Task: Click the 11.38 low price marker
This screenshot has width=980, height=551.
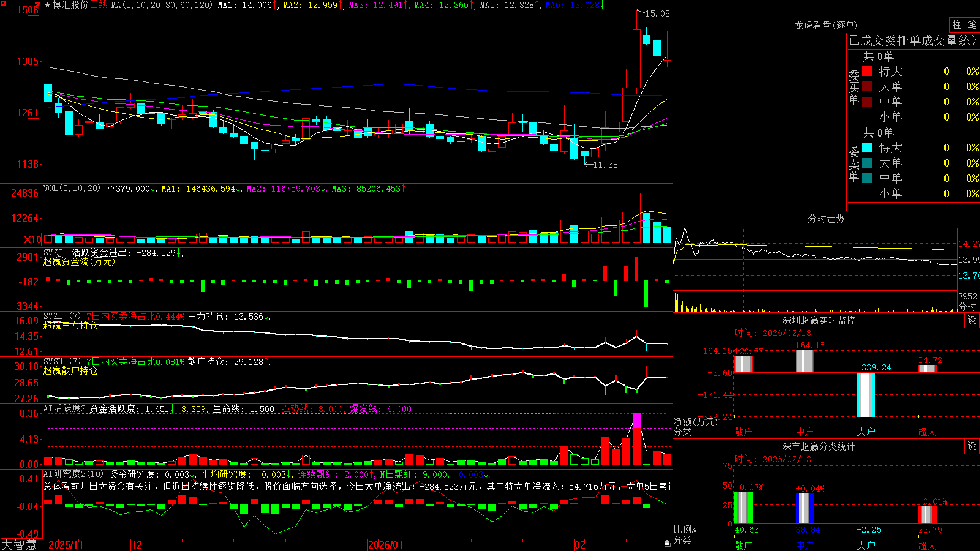Action: pyautogui.click(x=605, y=165)
